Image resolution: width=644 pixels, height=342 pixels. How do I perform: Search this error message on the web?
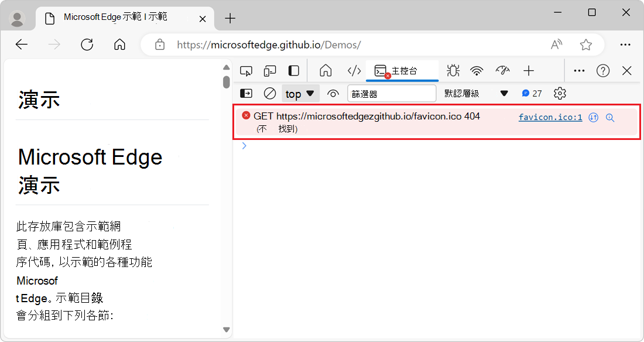pos(610,118)
